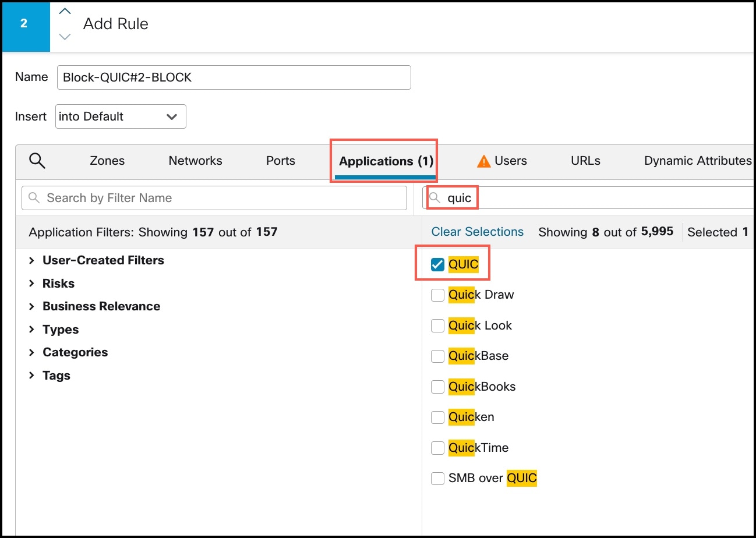Click the Clear Selections link
This screenshot has width=756, height=538.
[476, 232]
